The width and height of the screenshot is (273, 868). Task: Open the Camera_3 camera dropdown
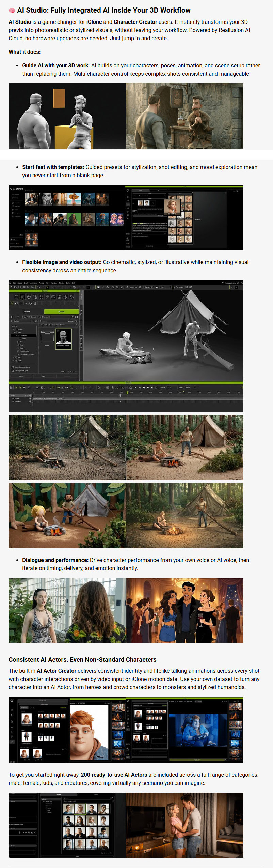pos(149,287)
